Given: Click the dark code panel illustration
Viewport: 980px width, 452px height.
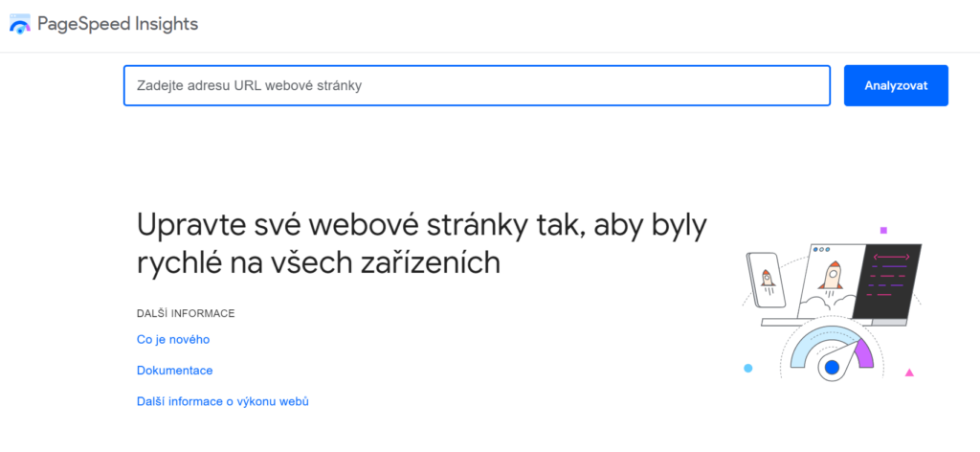Looking at the screenshot, I should click(x=887, y=282).
